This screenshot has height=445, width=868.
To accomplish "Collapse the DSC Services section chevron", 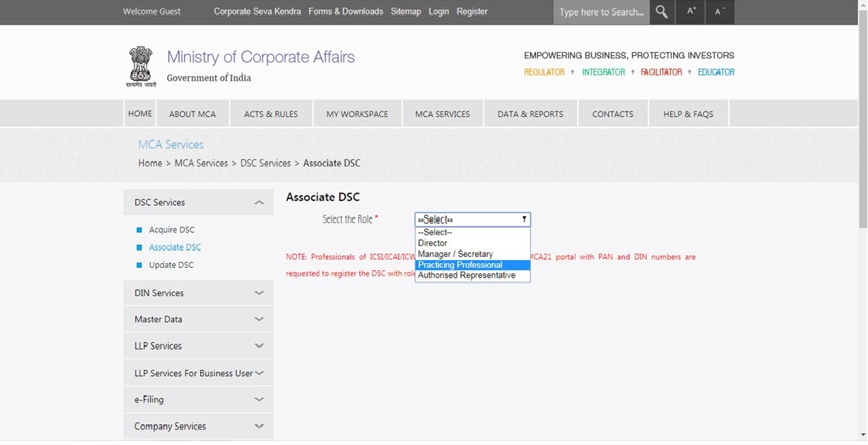I will point(259,203).
